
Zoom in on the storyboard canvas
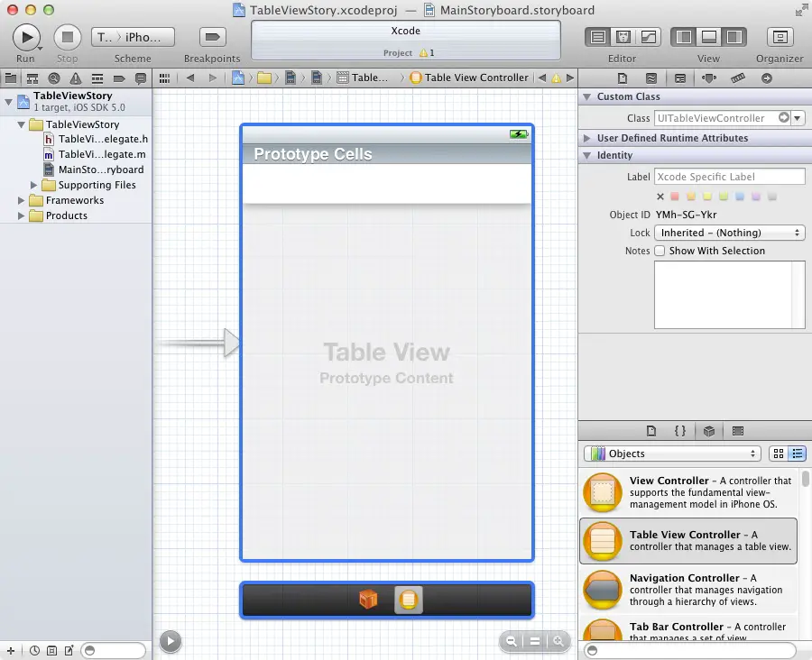558,641
